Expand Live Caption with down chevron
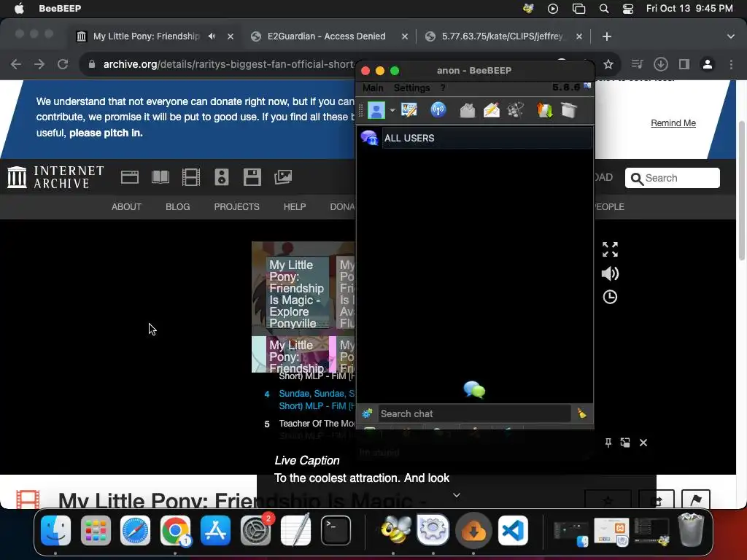This screenshot has width=747, height=560. tap(456, 495)
